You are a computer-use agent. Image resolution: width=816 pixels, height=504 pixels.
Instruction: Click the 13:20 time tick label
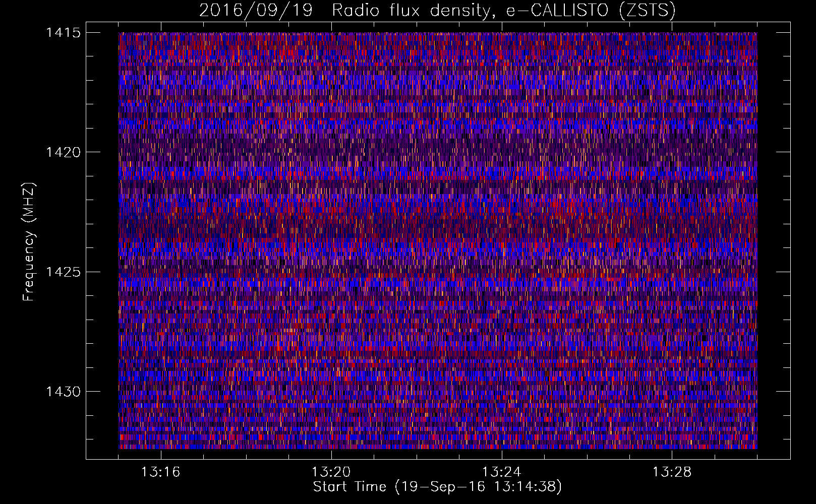[331, 472]
